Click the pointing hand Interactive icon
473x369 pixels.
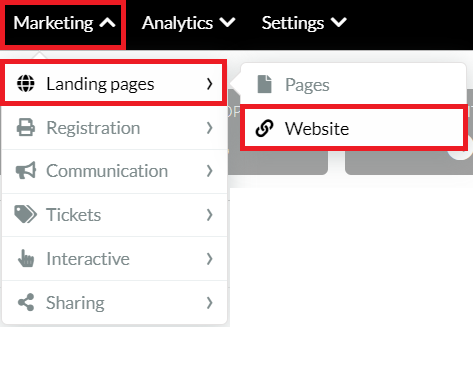tap(26, 258)
